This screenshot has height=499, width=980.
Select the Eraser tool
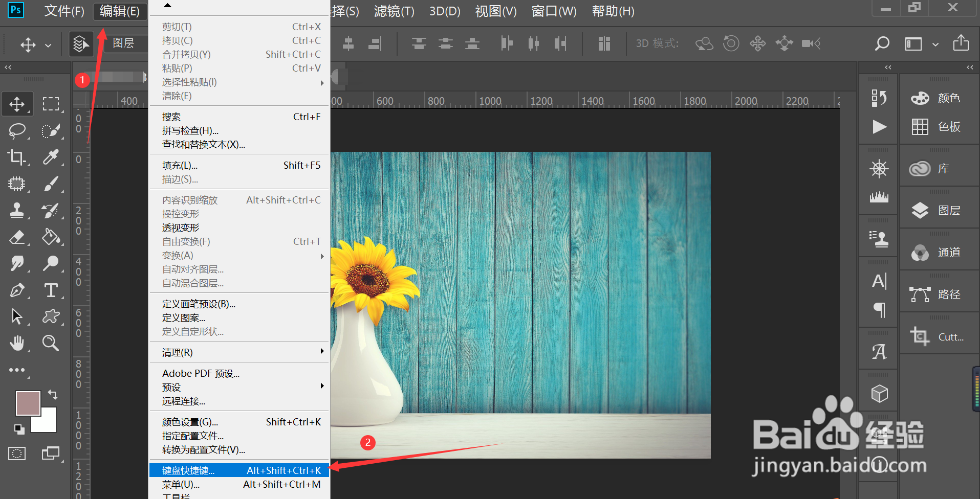[17, 237]
